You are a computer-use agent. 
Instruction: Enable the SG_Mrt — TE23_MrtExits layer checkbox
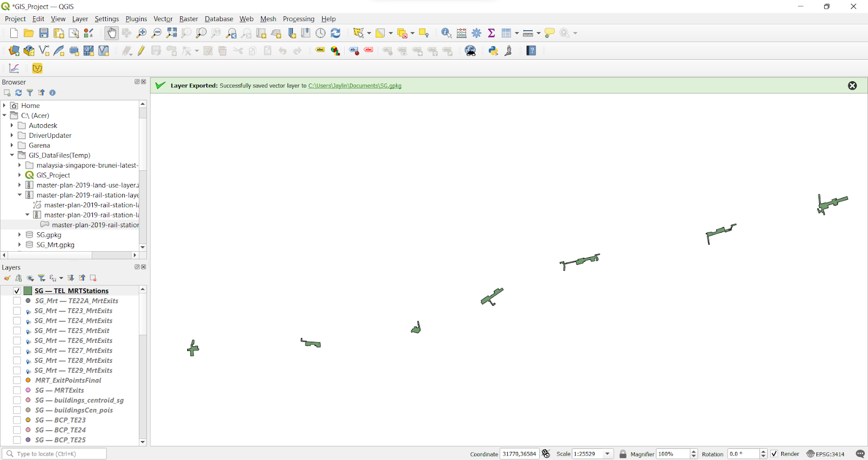(17, 311)
